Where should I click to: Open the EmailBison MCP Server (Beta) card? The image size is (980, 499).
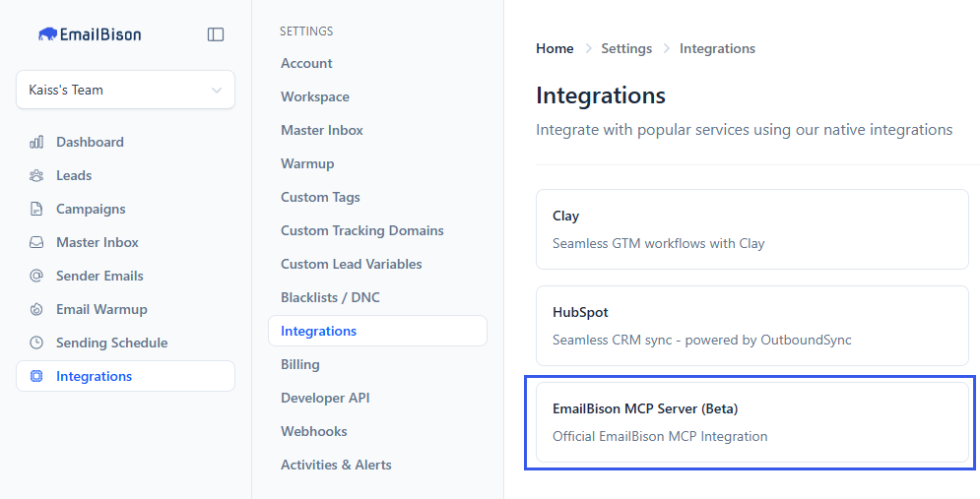(x=751, y=422)
